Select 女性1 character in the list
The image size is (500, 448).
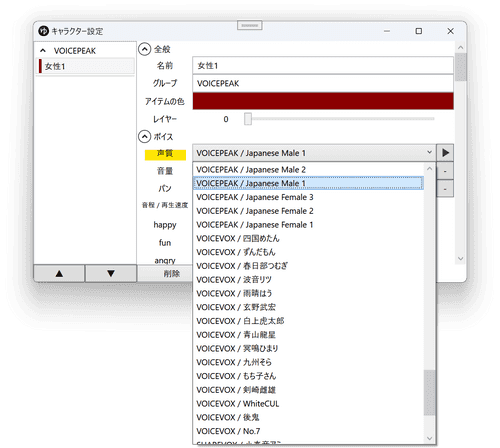click(x=85, y=66)
